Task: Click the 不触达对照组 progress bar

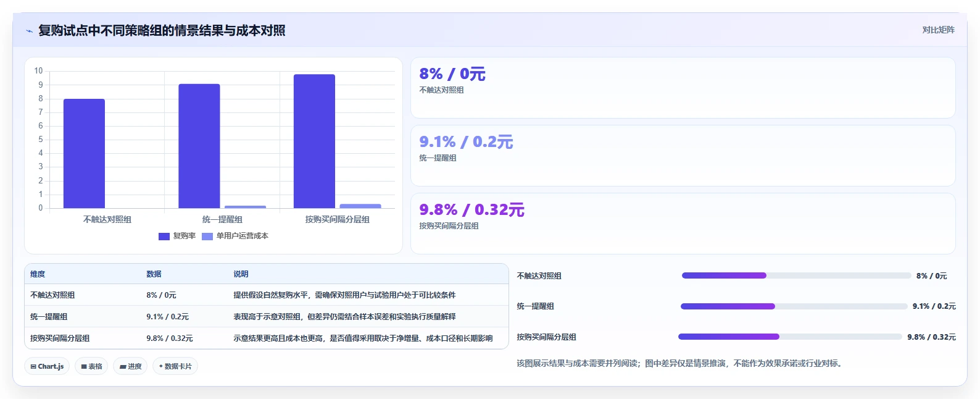Action: (x=797, y=275)
